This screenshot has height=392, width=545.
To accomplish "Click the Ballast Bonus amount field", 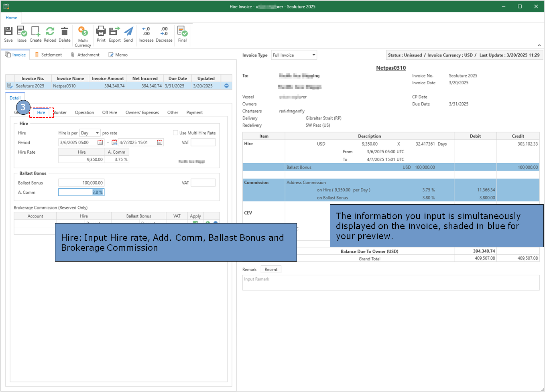I will tap(81, 183).
